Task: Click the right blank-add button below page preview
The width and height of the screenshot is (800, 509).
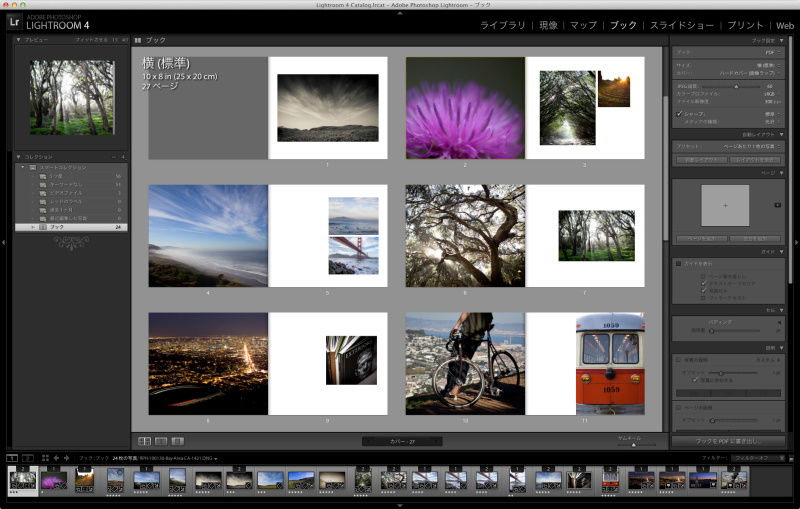Action: point(755,239)
